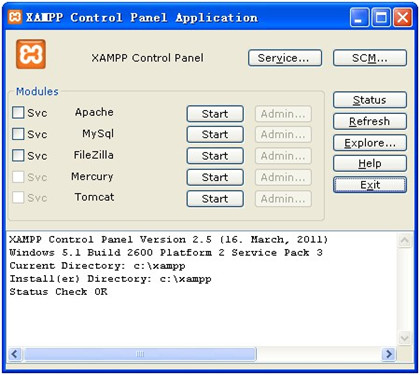Open the SCM... services manager

370,58
